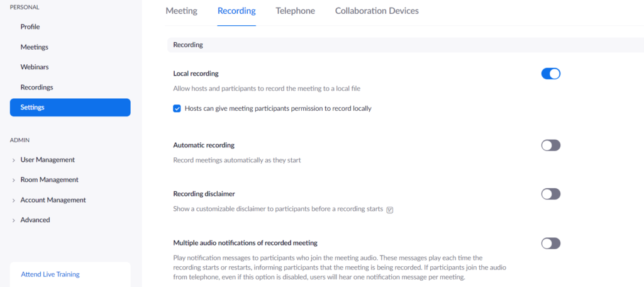Image resolution: width=644 pixels, height=287 pixels.
Task: Uncheck hosts can give permission to record locally
Action: [177, 109]
